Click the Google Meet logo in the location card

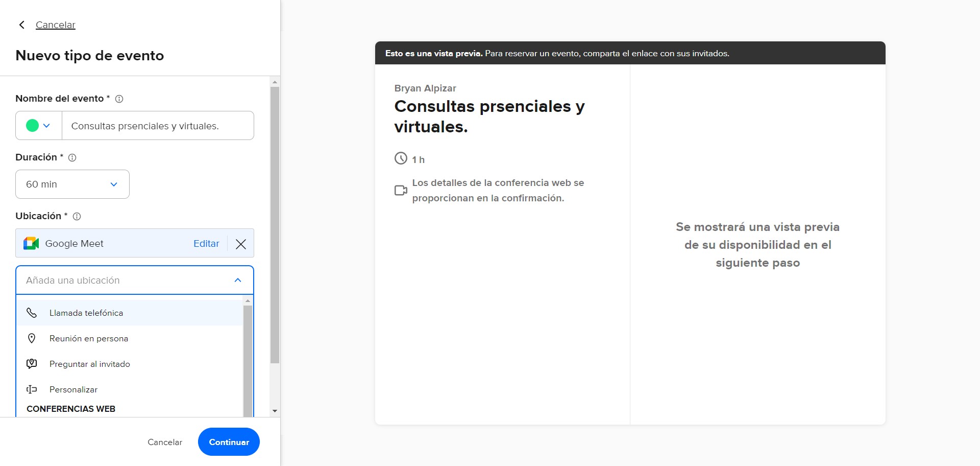[31, 243]
